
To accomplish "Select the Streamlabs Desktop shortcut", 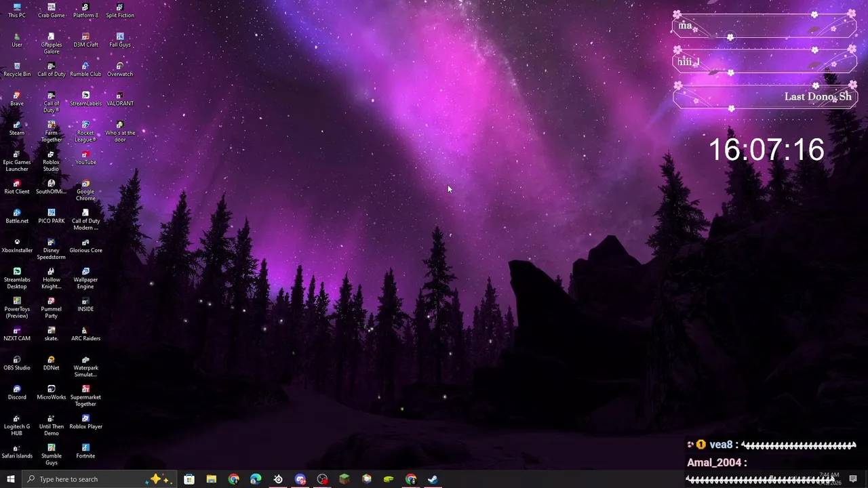I will click(x=17, y=279).
